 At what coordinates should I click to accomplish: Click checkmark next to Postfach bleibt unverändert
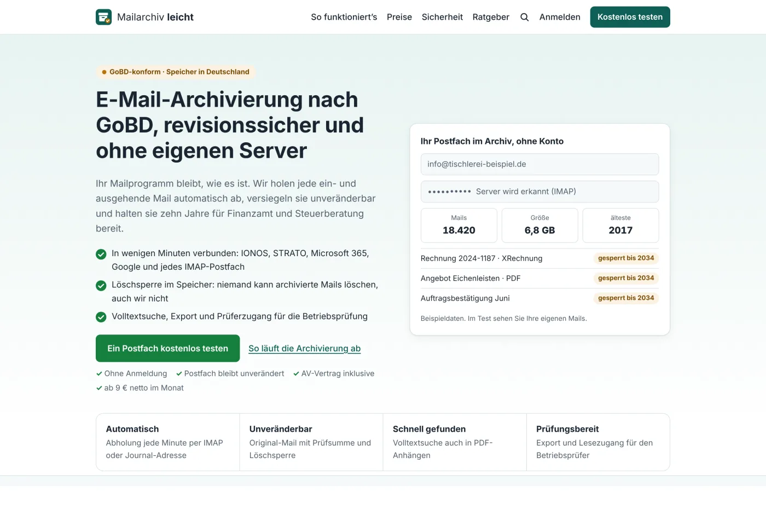[x=179, y=374]
